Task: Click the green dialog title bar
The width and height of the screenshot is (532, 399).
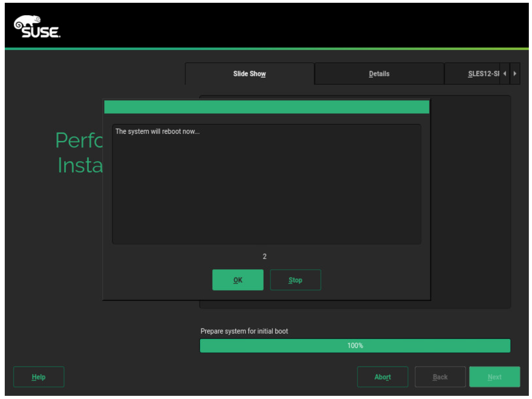Action: click(266, 107)
